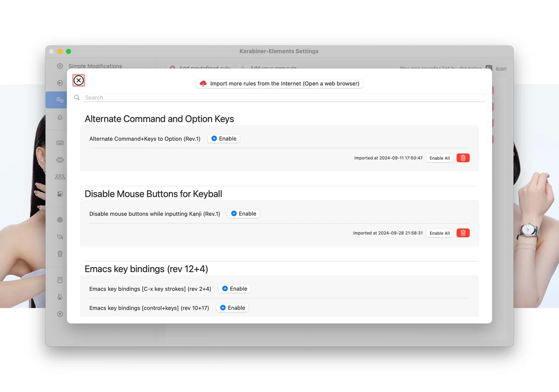Viewport: 559px width, 392px height.
Task: Select the highlighted double-gears sidebar icon
Action: pyautogui.click(x=60, y=100)
